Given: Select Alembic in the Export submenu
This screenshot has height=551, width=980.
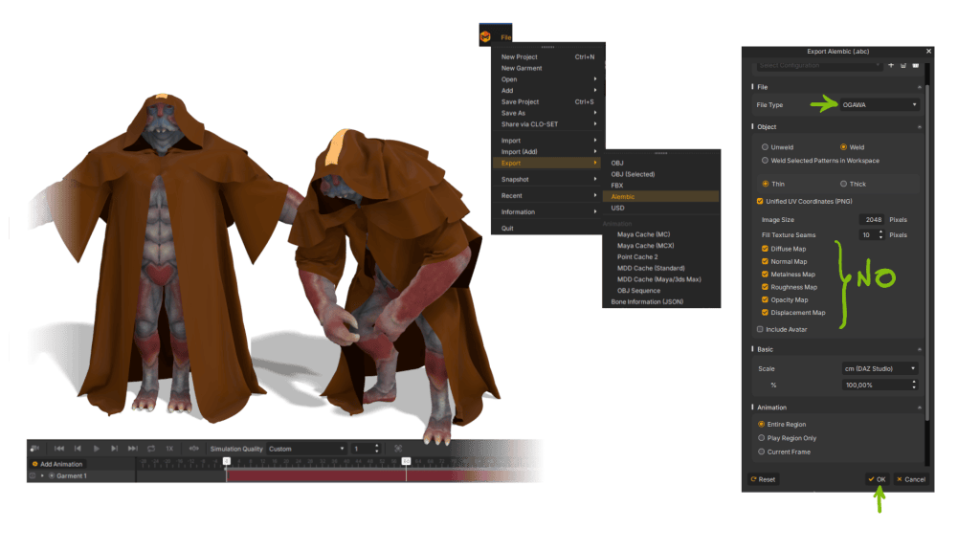Looking at the screenshot, I should 661,197.
